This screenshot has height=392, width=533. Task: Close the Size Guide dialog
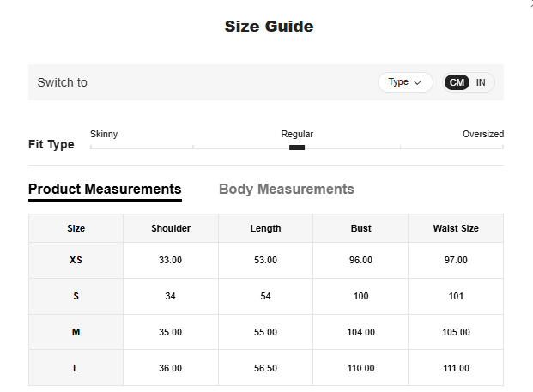pyautogui.click(x=530, y=3)
